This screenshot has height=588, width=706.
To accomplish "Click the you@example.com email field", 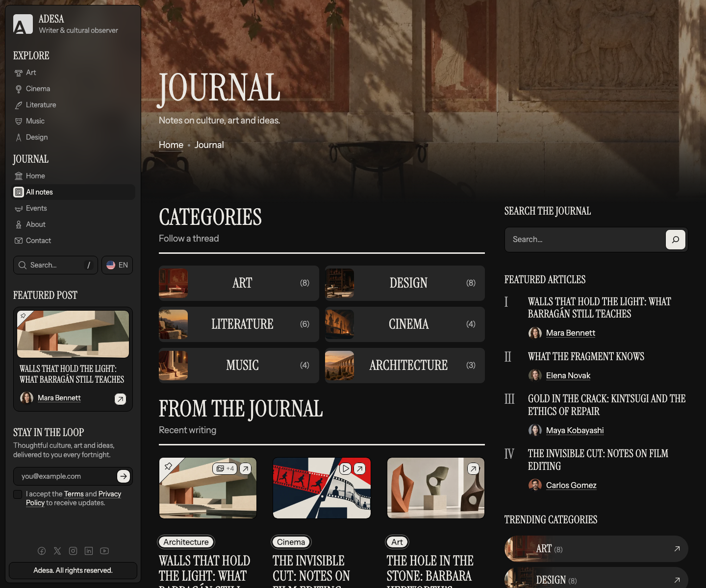I will pyautogui.click(x=65, y=476).
